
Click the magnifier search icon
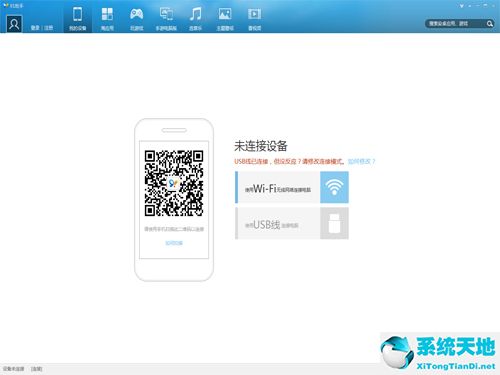490,23
